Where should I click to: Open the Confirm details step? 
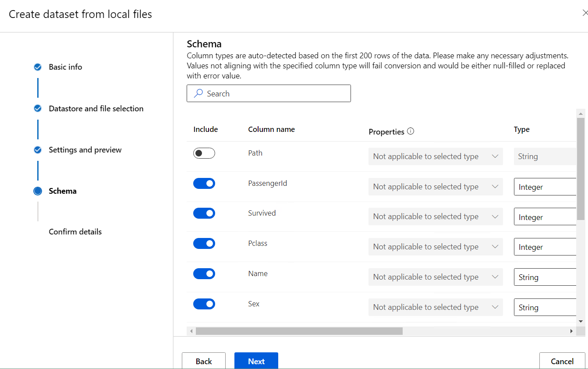(75, 232)
